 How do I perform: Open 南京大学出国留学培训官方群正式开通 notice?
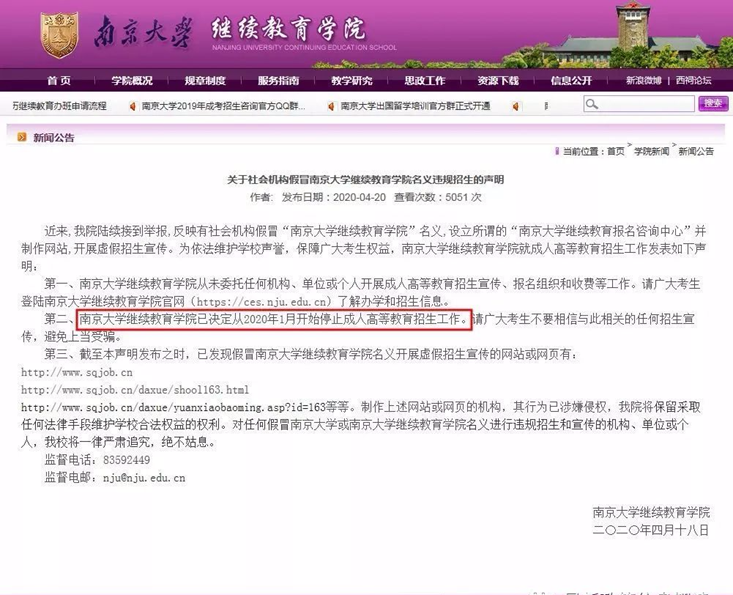415,107
